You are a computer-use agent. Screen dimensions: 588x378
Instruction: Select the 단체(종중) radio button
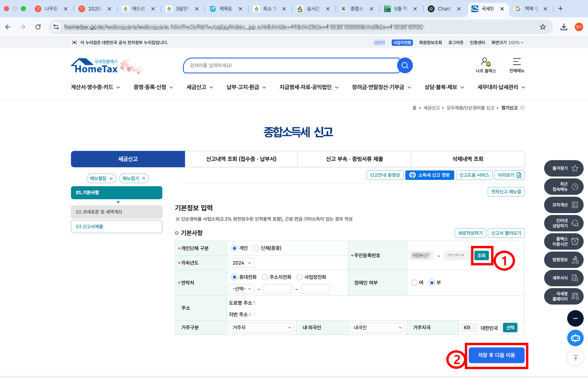[x=256, y=248]
